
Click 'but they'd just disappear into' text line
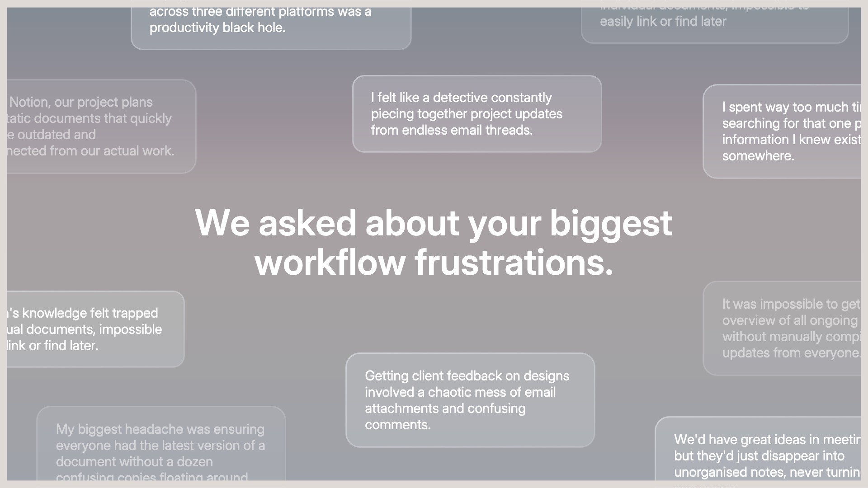pyautogui.click(x=759, y=456)
